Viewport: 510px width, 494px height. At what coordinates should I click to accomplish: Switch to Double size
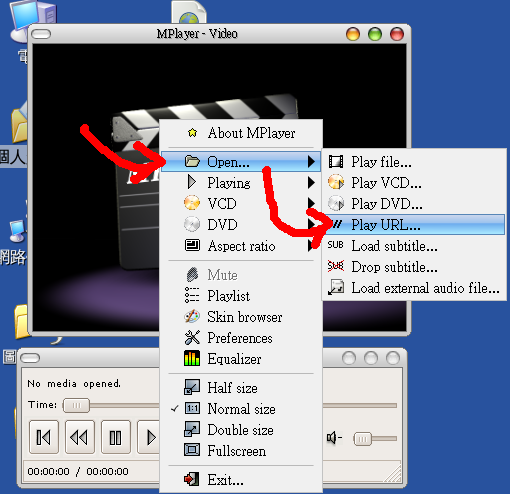pyautogui.click(x=241, y=430)
